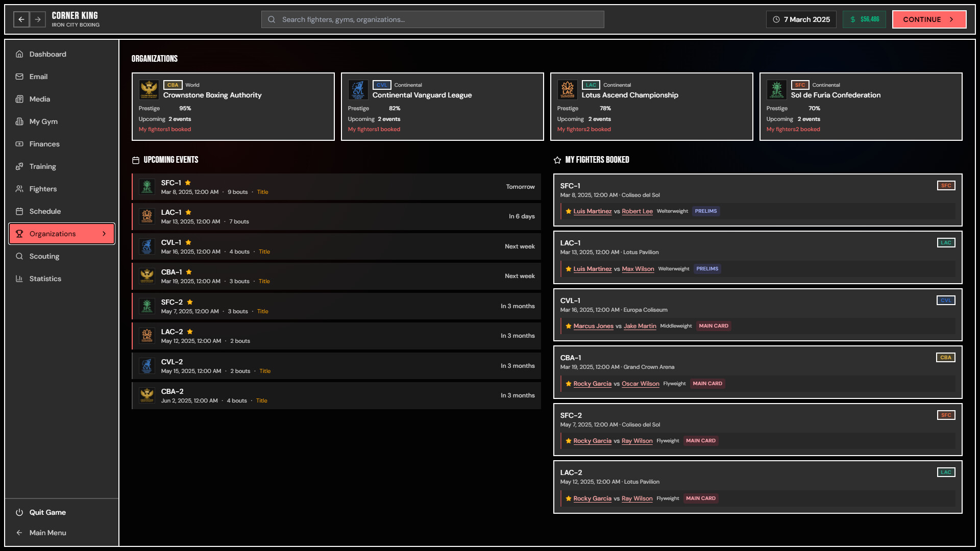Viewport: 980px width, 551px height.
Task: Click the calendar icon beside Upcoming Events
Action: (135, 160)
